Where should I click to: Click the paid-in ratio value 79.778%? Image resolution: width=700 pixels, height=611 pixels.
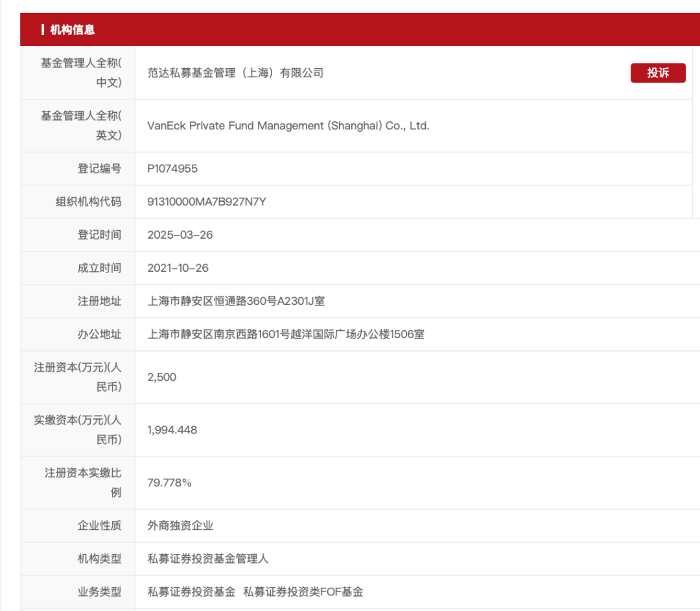pyautogui.click(x=170, y=483)
